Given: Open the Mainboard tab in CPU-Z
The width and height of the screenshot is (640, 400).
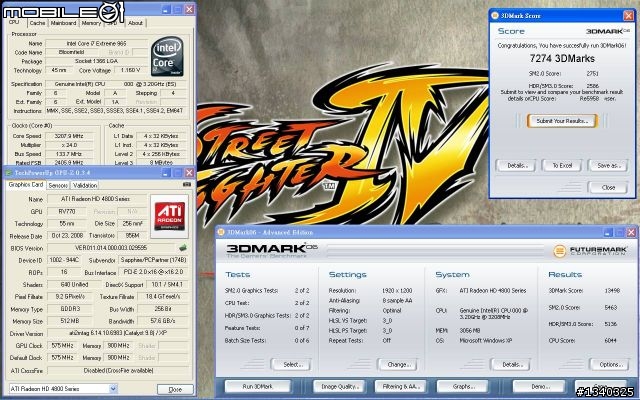Looking at the screenshot, I should pyautogui.click(x=63, y=23).
